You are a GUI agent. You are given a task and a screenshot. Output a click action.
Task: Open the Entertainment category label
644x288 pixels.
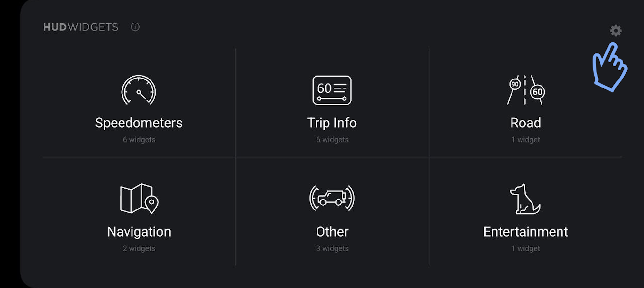pyautogui.click(x=526, y=232)
